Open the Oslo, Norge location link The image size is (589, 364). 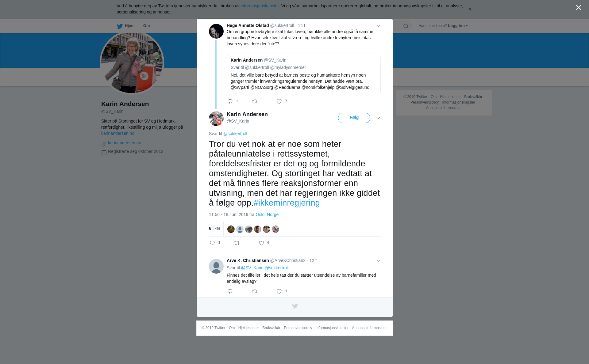coord(267,214)
